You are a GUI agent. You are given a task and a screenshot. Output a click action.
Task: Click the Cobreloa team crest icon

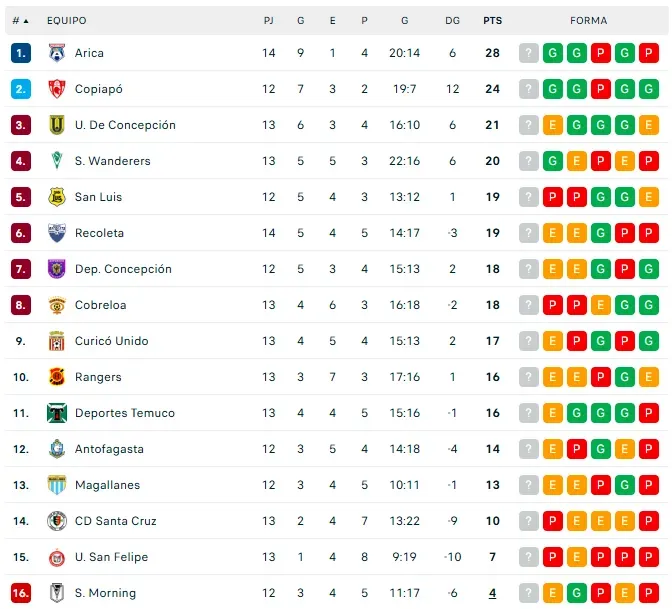pos(57,305)
